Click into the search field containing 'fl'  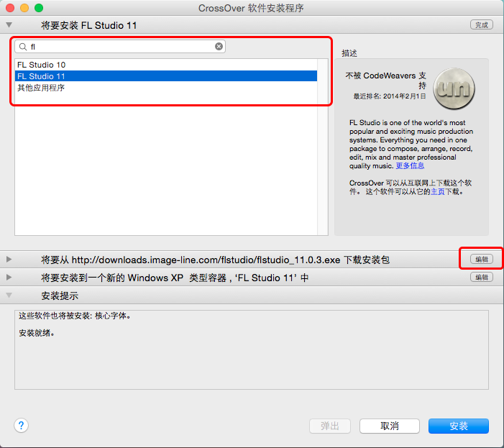(x=120, y=47)
